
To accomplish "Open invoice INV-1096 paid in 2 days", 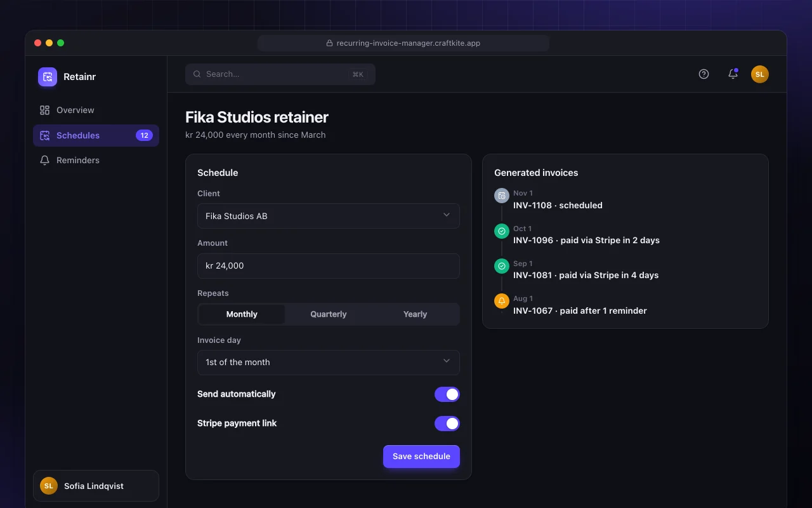I will [586, 240].
